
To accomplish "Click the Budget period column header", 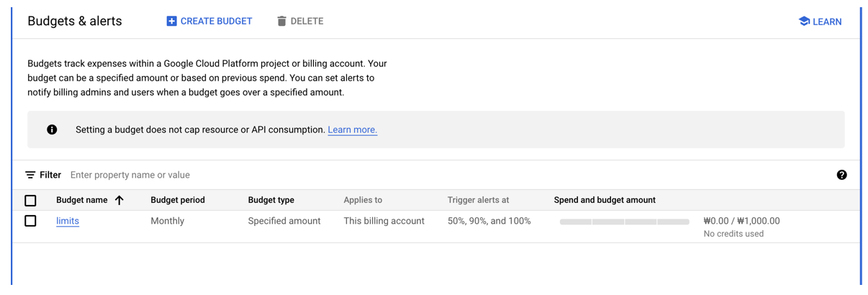I will pos(178,200).
